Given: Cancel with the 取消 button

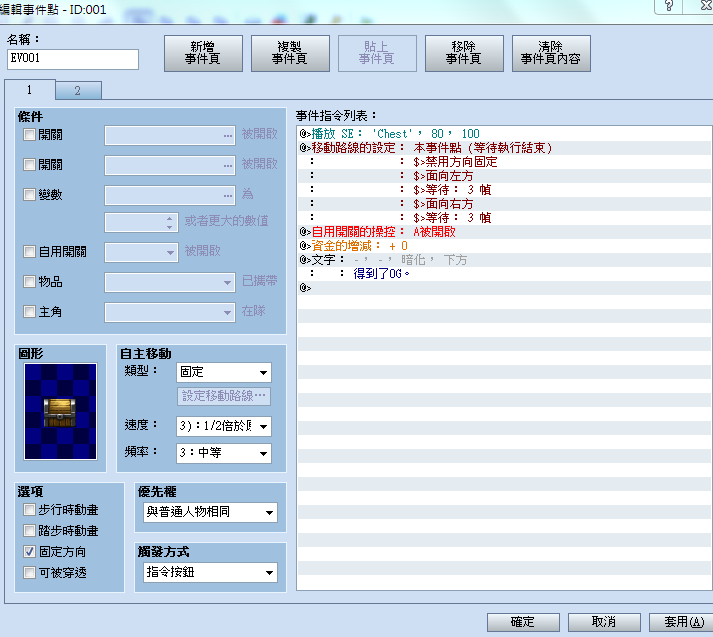Looking at the screenshot, I should coord(604,622).
